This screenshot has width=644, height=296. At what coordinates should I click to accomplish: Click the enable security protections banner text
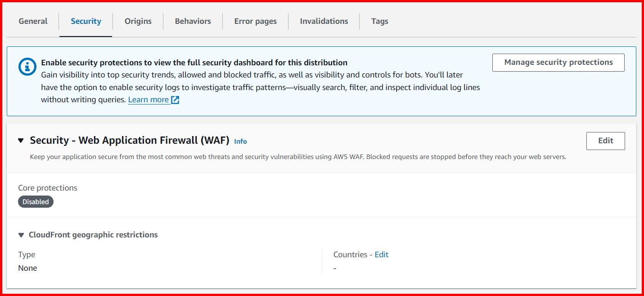click(194, 62)
